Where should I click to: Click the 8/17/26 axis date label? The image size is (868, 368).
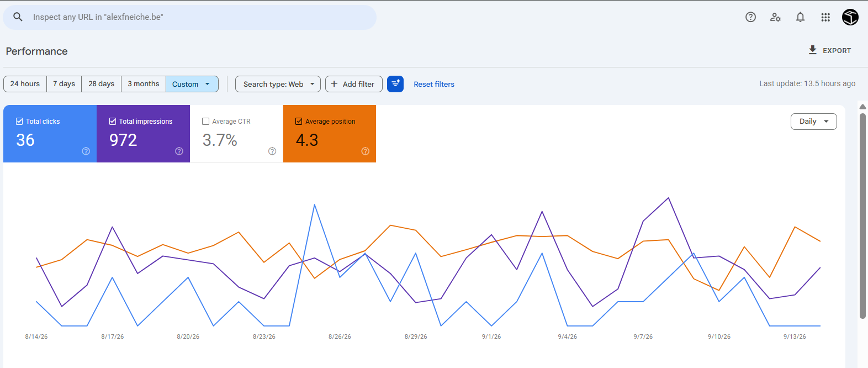click(113, 337)
